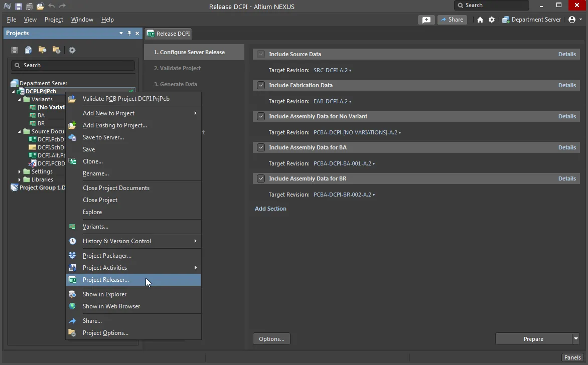Click Validate PCB Project DCPI.PrjPcb entry

point(133,99)
